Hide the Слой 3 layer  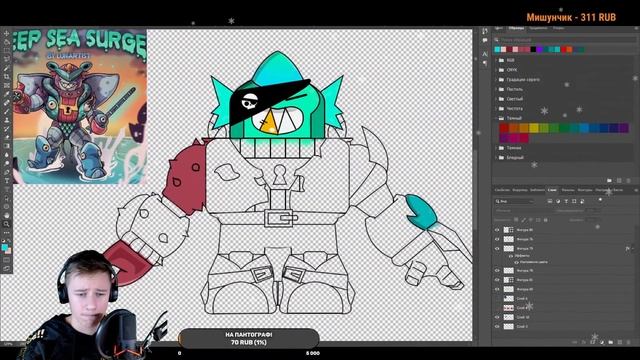click(x=497, y=327)
